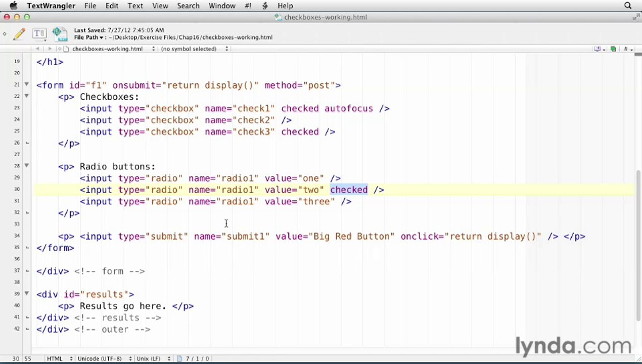Image resolution: width=642 pixels, height=364 pixels.
Task: Click the highlighted word checked on line 30
Action: 349,190
